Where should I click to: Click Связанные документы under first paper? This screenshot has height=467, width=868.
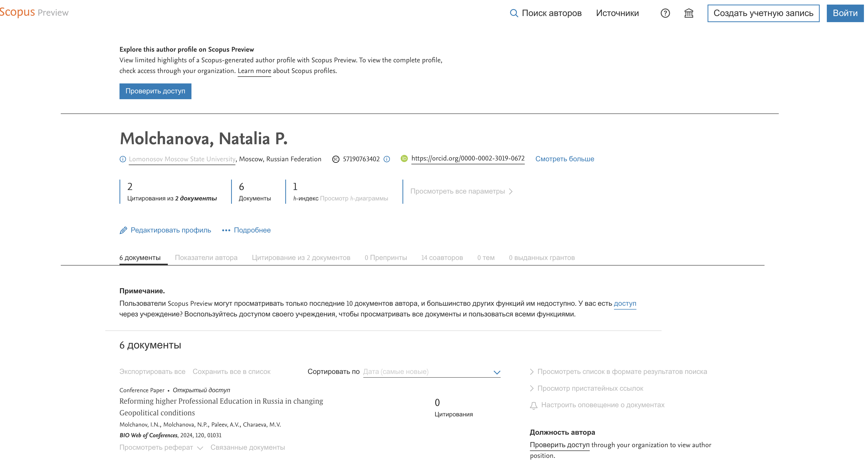tap(248, 447)
